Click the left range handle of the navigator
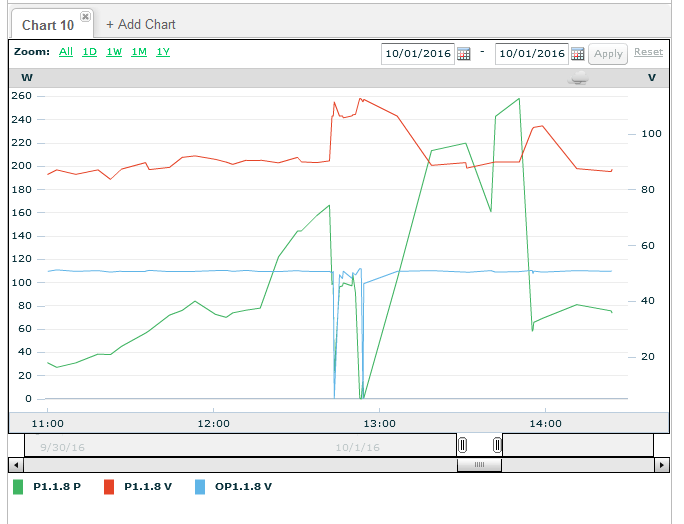The width and height of the screenshot is (684, 524). [x=462, y=445]
